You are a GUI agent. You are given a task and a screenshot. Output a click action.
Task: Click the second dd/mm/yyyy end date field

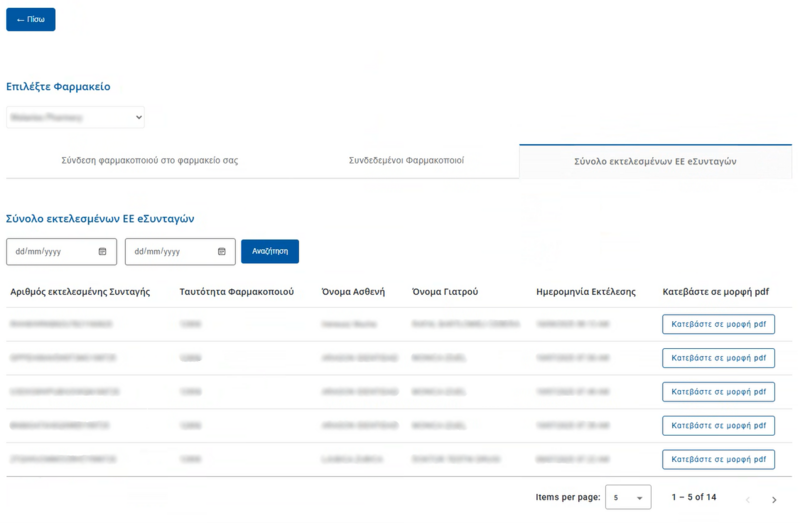point(180,252)
